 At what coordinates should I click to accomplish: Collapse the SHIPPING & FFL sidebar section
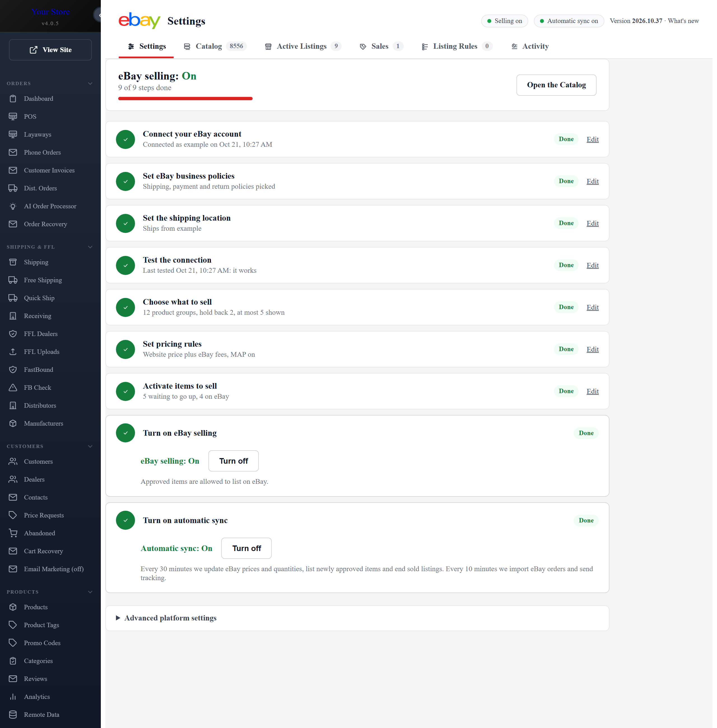point(90,247)
